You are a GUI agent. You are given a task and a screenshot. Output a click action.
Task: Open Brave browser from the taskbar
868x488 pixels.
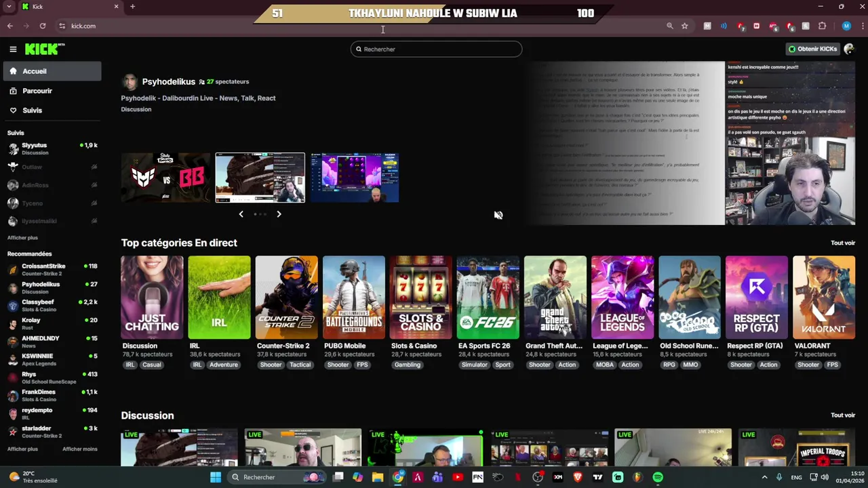(578, 477)
